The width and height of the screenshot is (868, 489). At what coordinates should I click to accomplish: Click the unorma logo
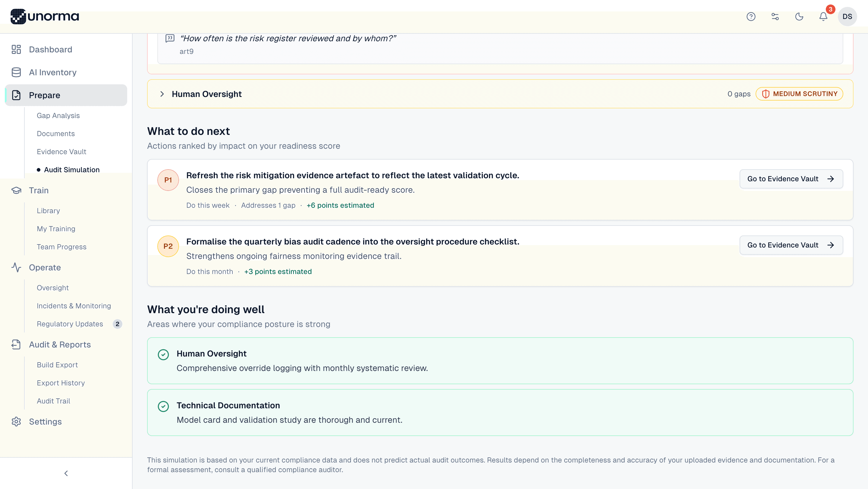(45, 16)
